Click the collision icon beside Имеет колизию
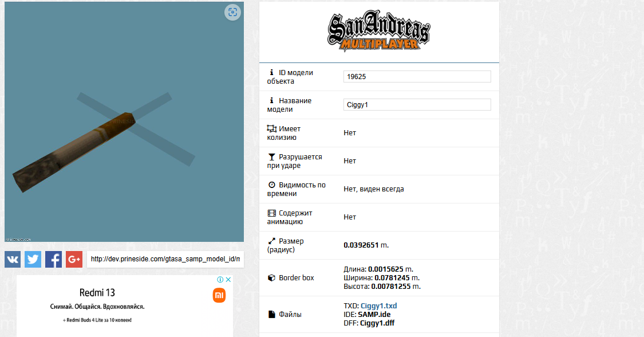 tap(271, 129)
